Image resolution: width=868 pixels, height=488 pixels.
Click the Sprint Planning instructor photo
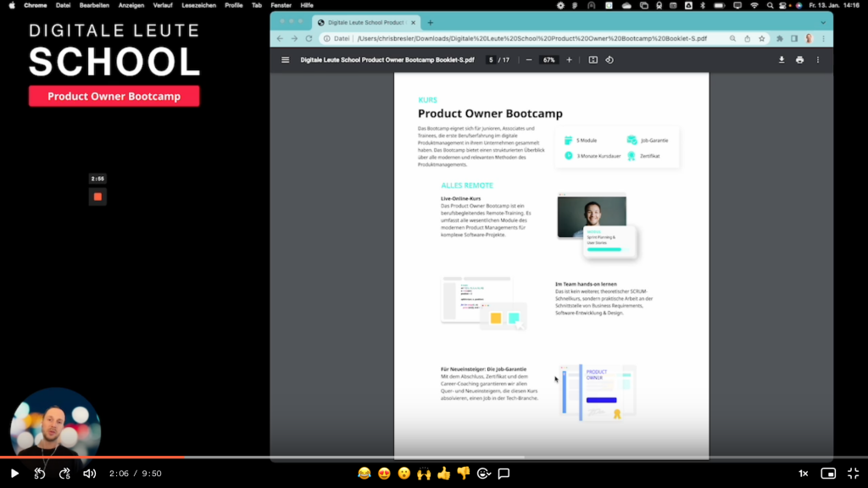pos(592,217)
